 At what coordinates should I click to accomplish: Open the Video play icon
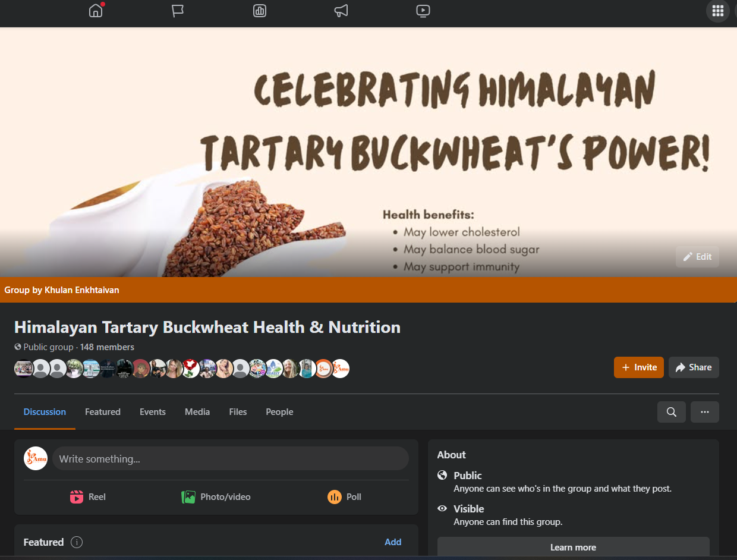pyautogui.click(x=423, y=11)
